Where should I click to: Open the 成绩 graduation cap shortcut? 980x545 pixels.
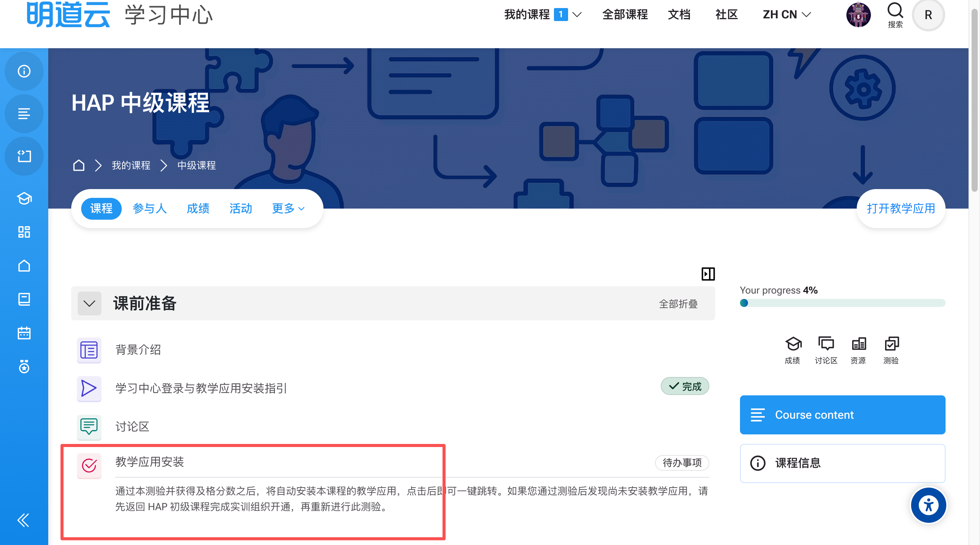pyautogui.click(x=793, y=344)
